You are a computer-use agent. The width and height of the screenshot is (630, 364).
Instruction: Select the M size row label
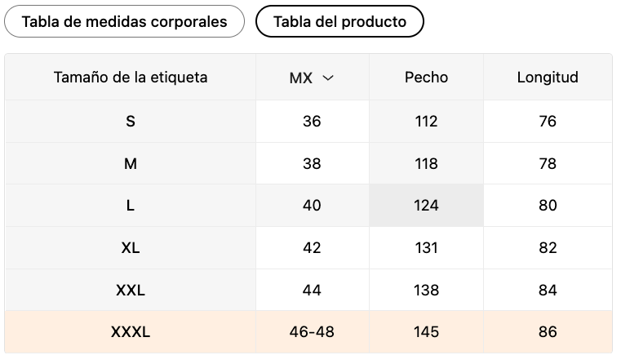coord(131,163)
